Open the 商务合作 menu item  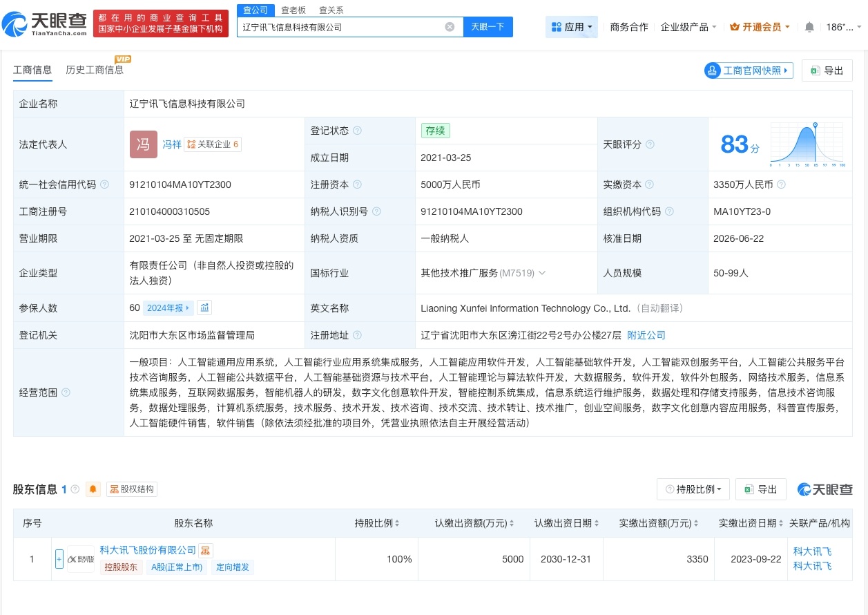pyautogui.click(x=629, y=27)
